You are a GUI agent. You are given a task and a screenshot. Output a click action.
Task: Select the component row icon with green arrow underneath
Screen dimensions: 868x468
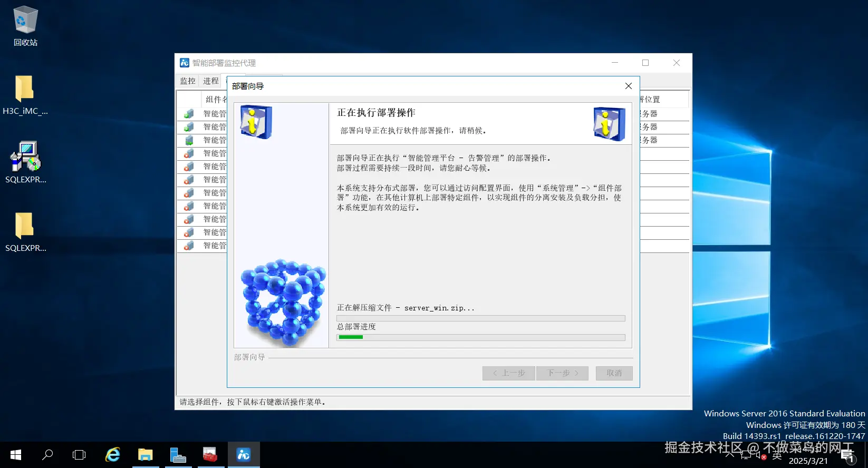pyautogui.click(x=189, y=140)
